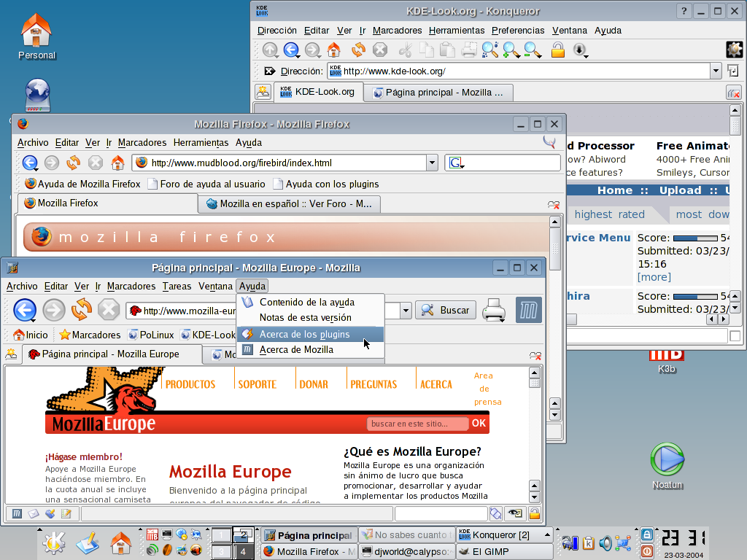Open the Google search engine dropdown
Viewport: 747px width, 560px height.
(x=457, y=163)
